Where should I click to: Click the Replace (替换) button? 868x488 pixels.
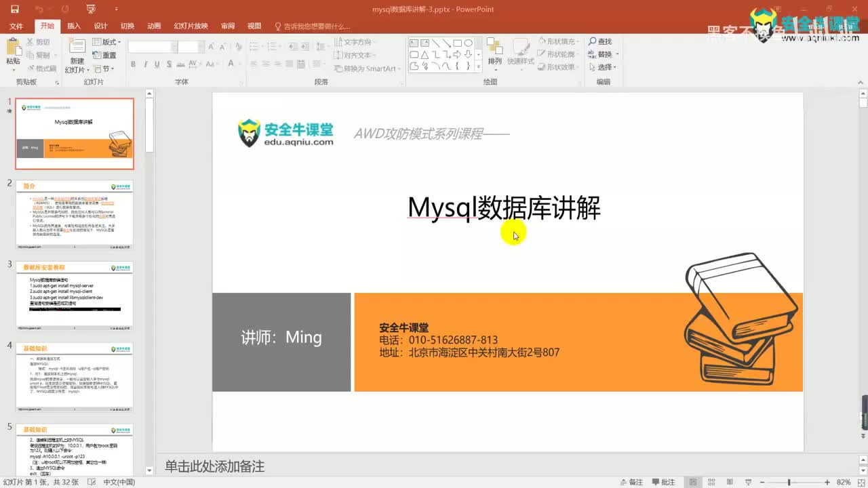pos(603,55)
